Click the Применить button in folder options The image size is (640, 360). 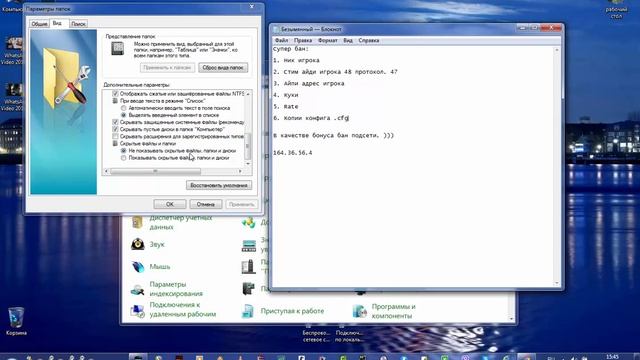[242, 204]
